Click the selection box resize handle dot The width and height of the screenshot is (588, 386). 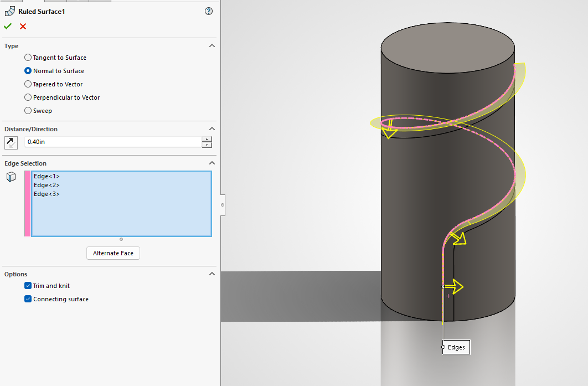coord(121,239)
